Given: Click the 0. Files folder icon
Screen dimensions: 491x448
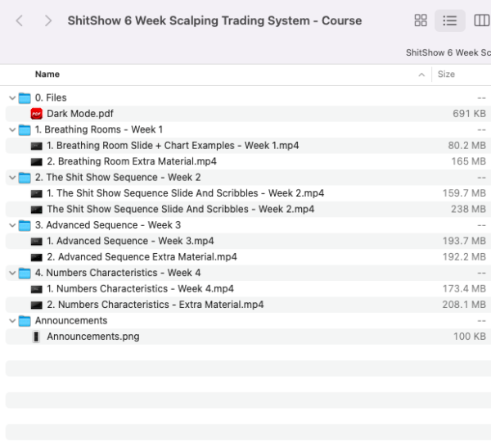Looking at the screenshot, I should pyautogui.click(x=25, y=98).
